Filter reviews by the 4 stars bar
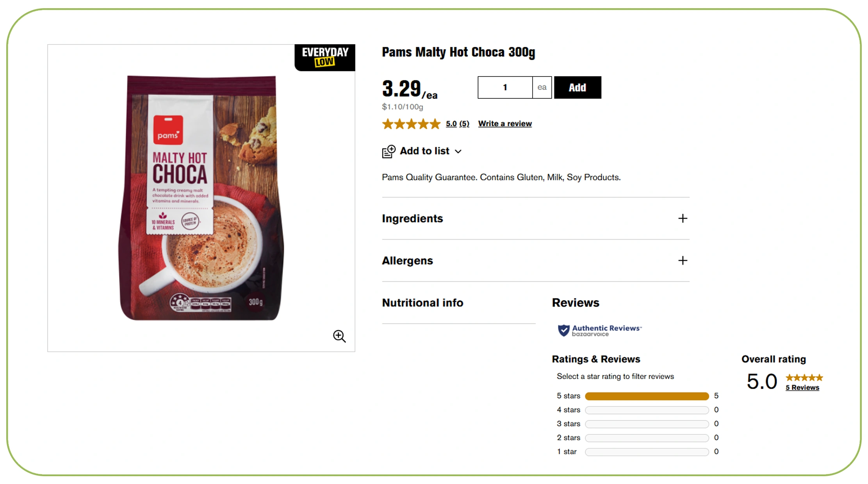Viewport: 868px width, 484px height. pos(647,410)
